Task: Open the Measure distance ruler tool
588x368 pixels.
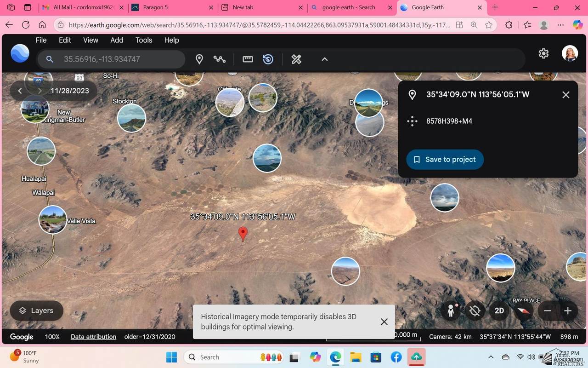Action: click(x=248, y=59)
